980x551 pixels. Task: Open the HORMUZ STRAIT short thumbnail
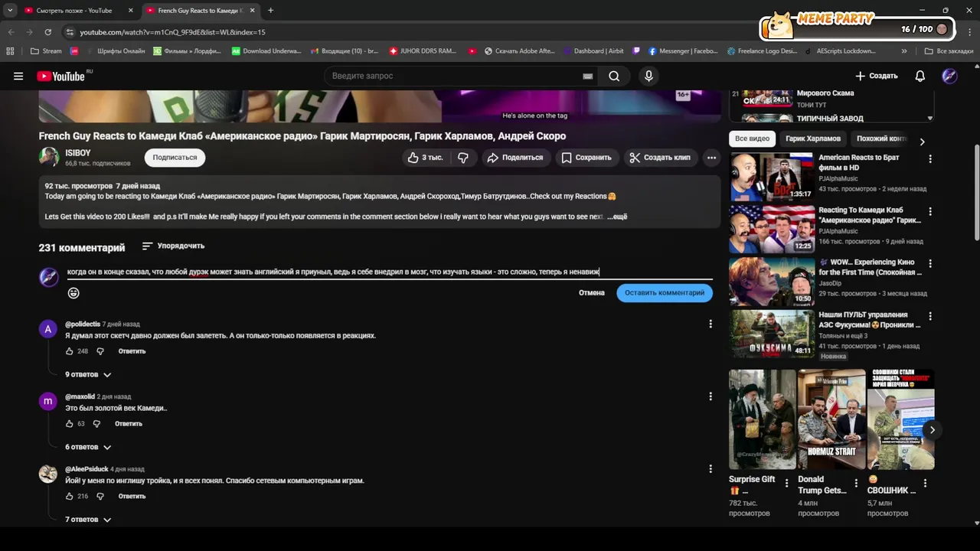[831, 419]
